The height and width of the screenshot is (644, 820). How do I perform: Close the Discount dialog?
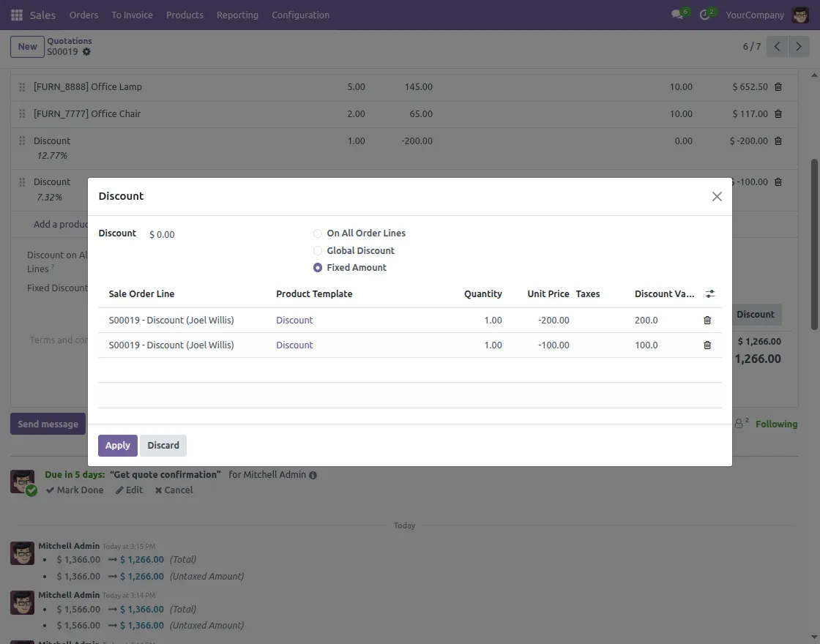tap(717, 196)
